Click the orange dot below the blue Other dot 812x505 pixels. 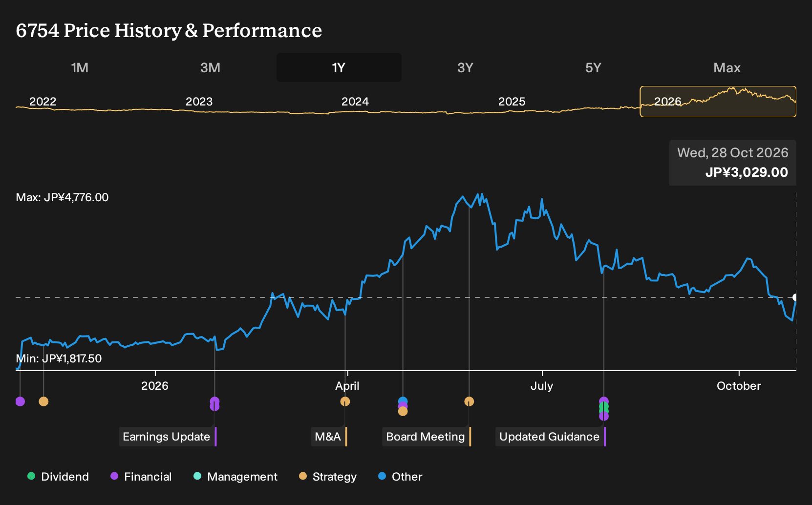point(403,411)
